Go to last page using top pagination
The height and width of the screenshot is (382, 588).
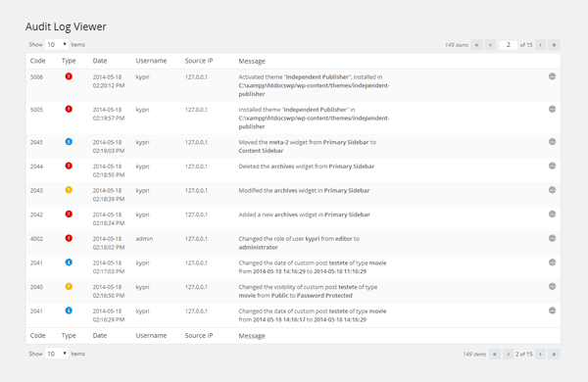point(554,45)
